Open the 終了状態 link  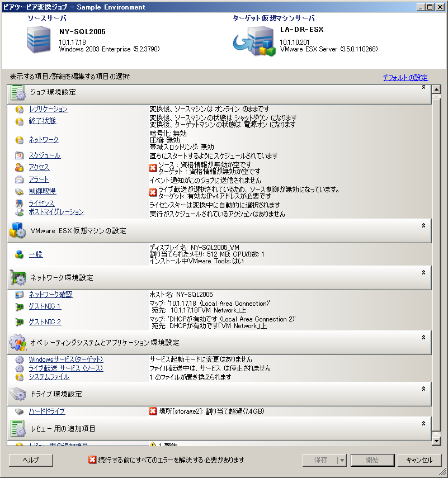43,121
